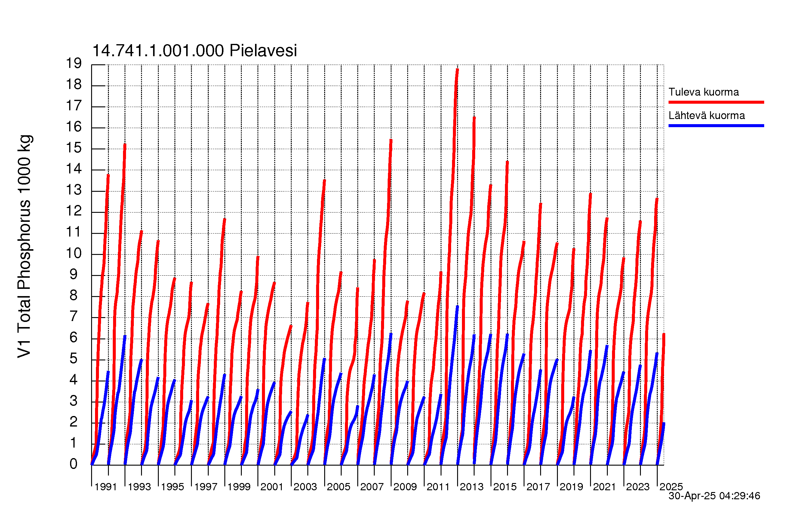Click the 'Tuleva kuorma' legend label
The image size is (812, 511).
[x=704, y=92]
